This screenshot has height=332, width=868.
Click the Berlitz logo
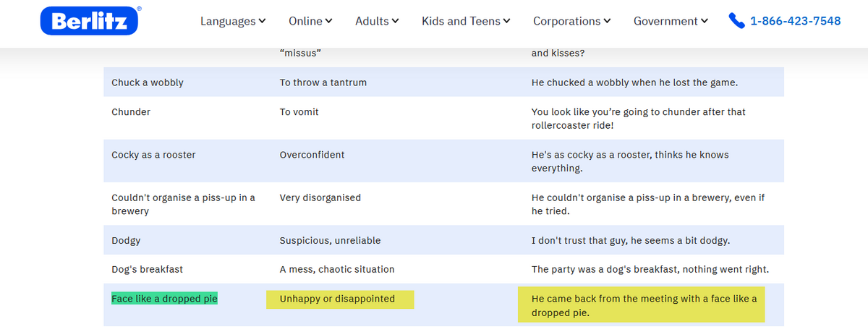pyautogui.click(x=90, y=21)
